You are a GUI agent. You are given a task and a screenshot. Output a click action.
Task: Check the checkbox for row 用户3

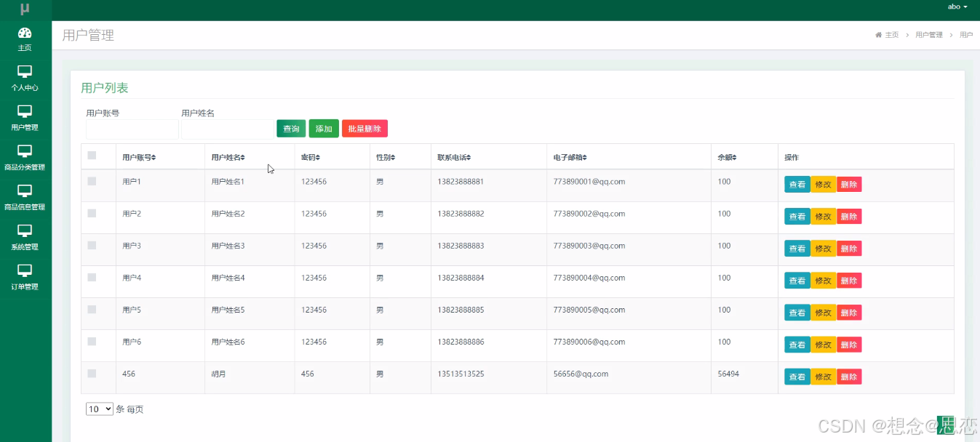92,245
